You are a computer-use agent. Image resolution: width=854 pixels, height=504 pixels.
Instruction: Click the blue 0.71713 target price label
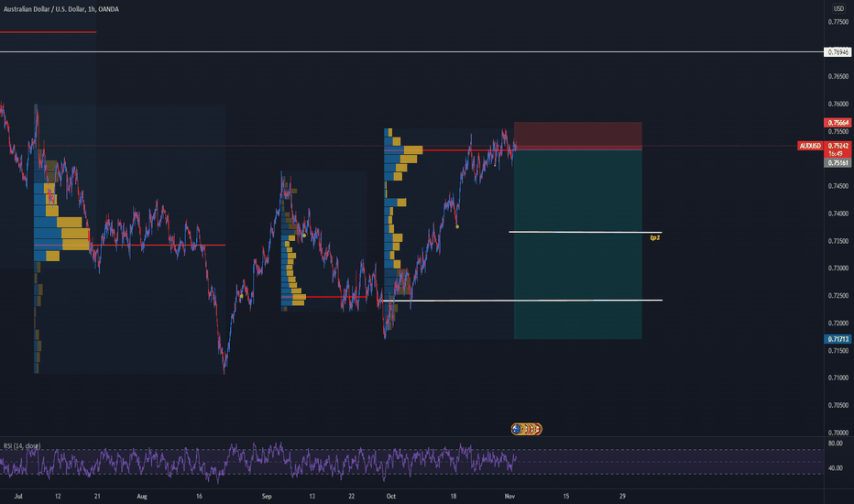click(x=838, y=339)
